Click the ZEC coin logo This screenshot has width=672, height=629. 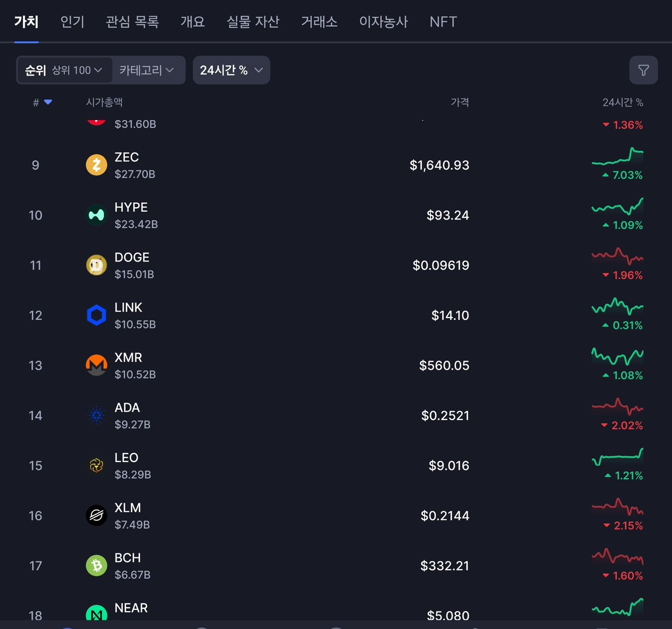(96, 165)
